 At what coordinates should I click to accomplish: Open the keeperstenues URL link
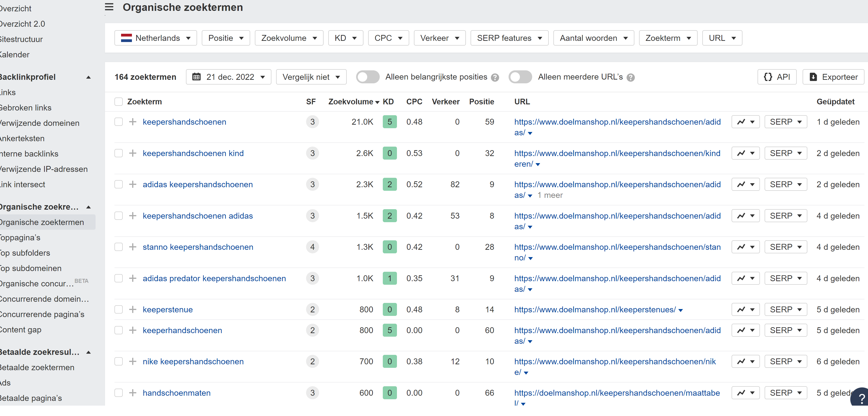click(595, 310)
